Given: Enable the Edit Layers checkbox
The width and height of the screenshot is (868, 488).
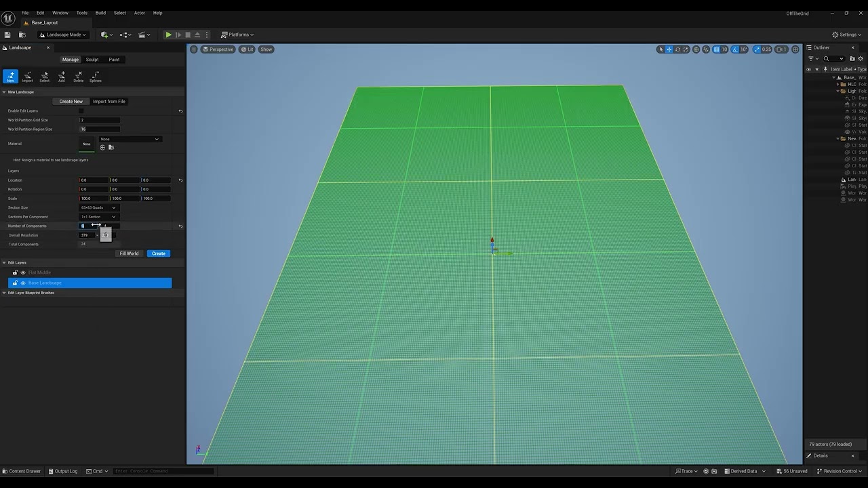Looking at the screenshot, I should pyautogui.click(x=81, y=110).
